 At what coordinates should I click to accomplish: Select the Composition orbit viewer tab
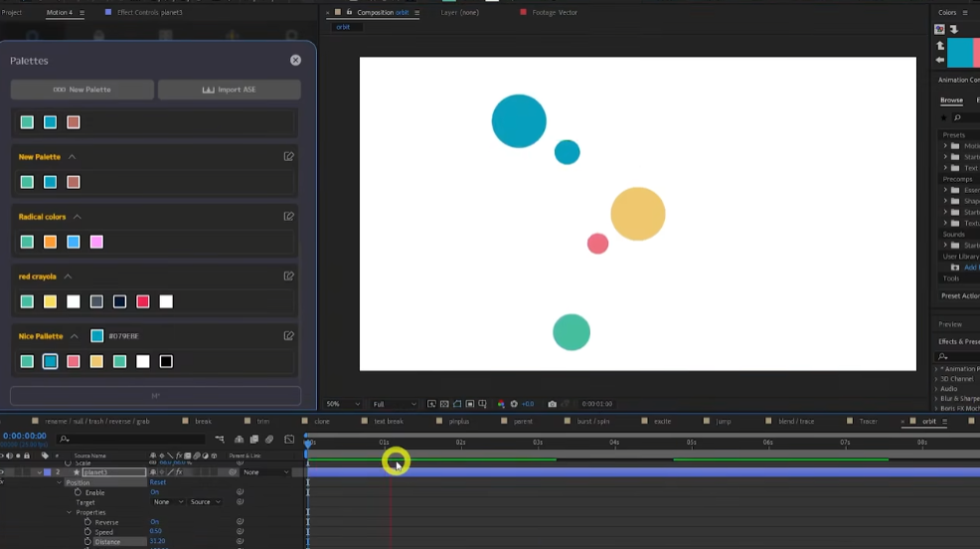coord(383,13)
